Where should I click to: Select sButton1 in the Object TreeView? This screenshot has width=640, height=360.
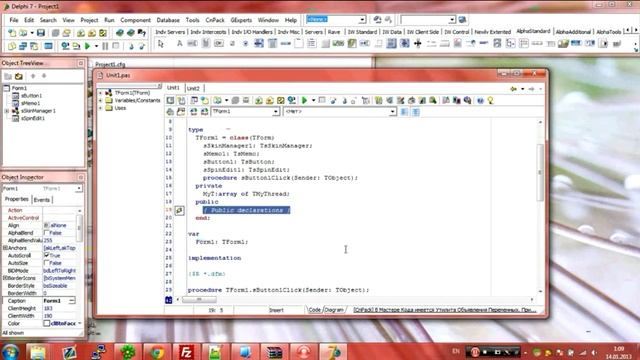click(31, 96)
